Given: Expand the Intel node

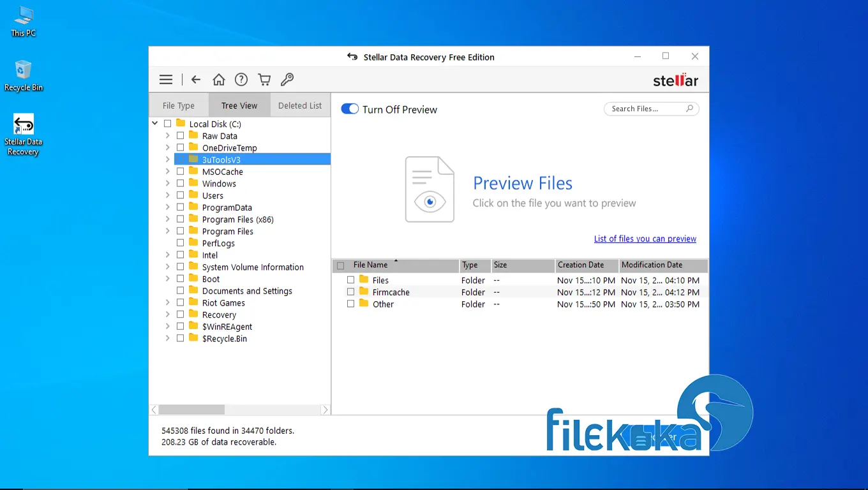Looking at the screenshot, I should [167, 255].
